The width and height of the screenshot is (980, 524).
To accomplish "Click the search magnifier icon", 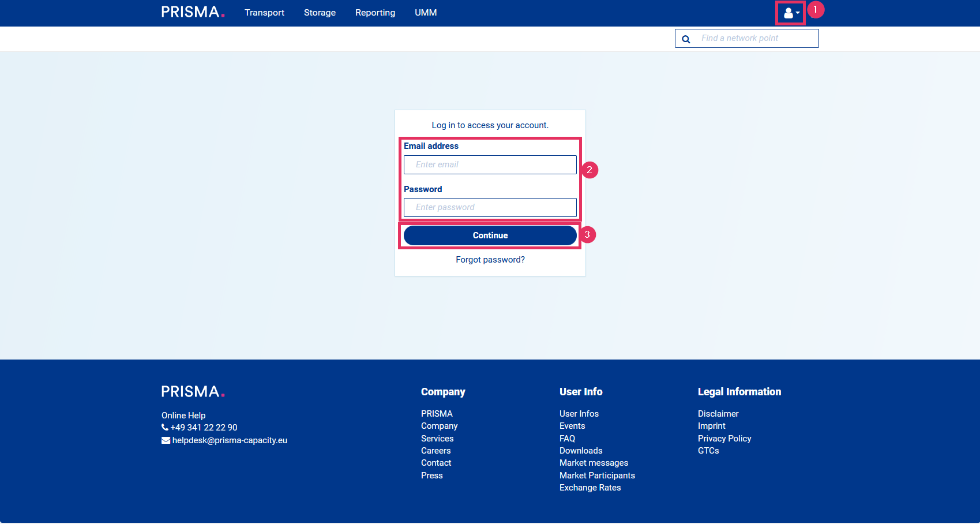I will coord(686,39).
